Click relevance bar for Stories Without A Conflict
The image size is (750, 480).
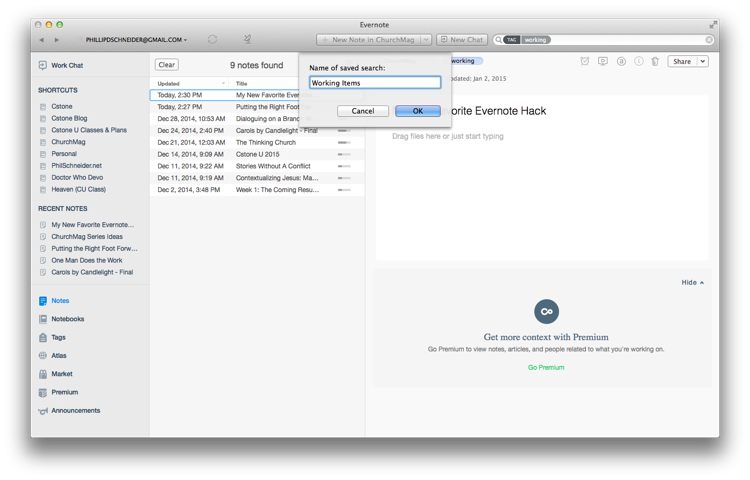(x=344, y=166)
